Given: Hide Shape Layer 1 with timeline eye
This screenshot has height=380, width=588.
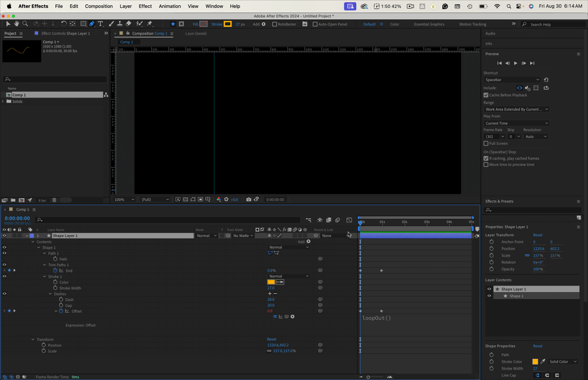Looking at the screenshot, I should coord(5,235).
